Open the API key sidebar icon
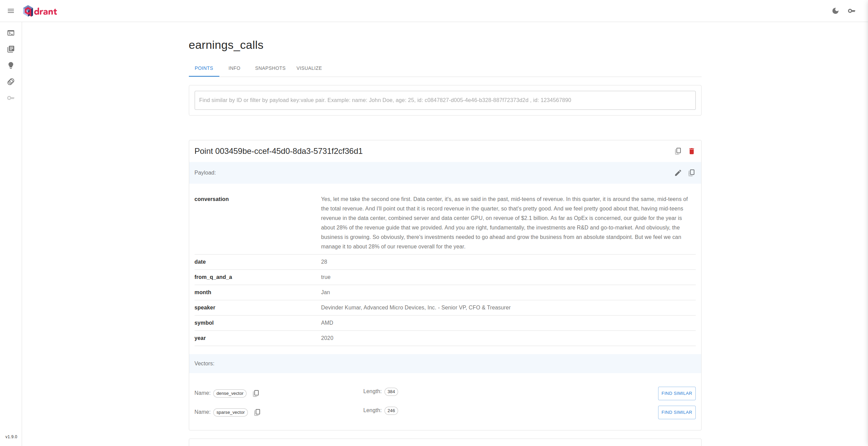Image resolution: width=868 pixels, height=446 pixels. [x=11, y=98]
